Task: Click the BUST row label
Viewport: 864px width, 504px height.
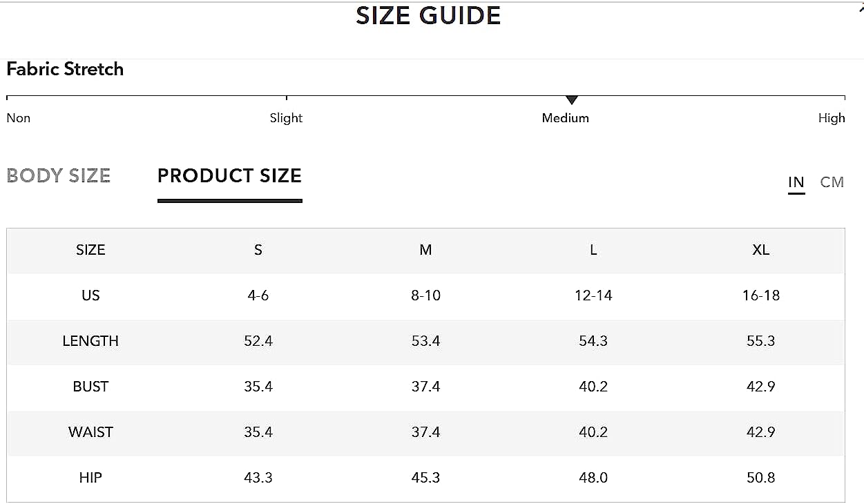Action: (90, 387)
